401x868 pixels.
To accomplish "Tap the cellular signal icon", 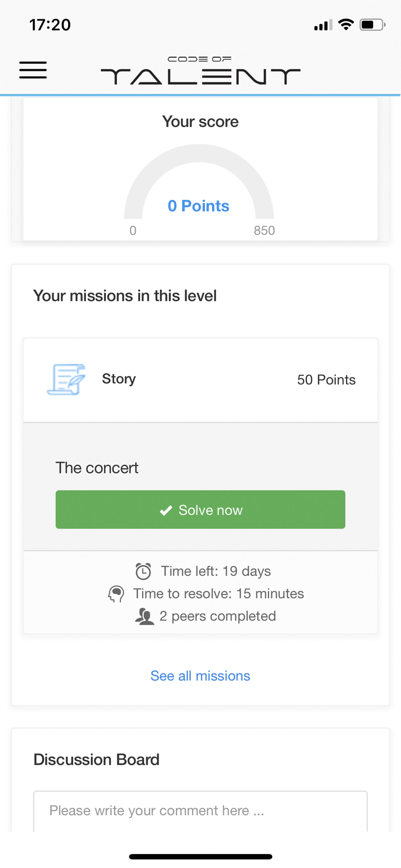I will [323, 25].
